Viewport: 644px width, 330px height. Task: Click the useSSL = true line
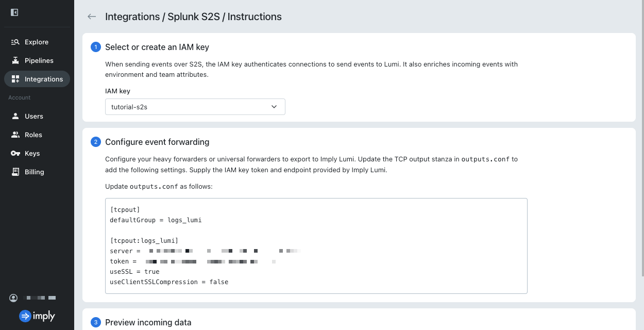134,272
